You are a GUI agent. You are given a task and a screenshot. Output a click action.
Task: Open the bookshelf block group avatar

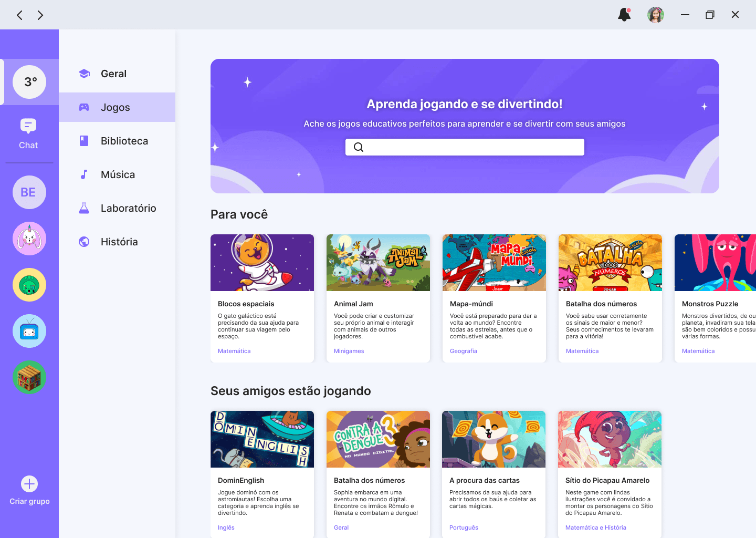(29, 377)
